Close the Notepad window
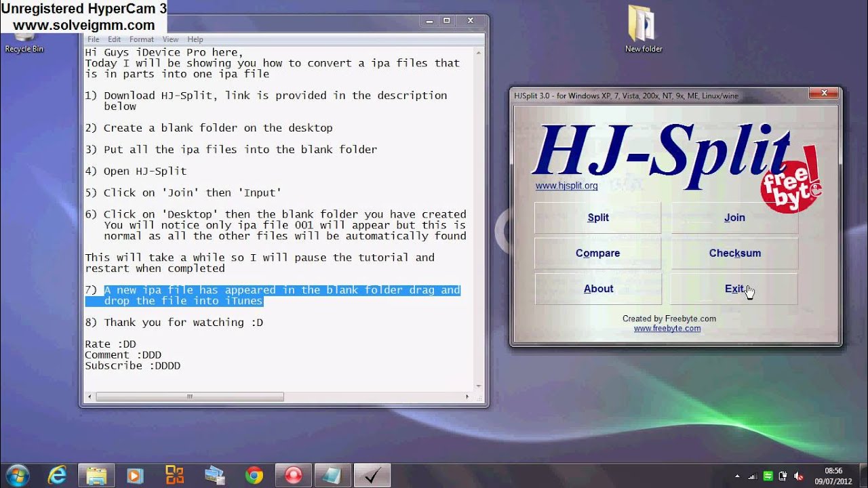 pyautogui.click(x=470, y=21)
